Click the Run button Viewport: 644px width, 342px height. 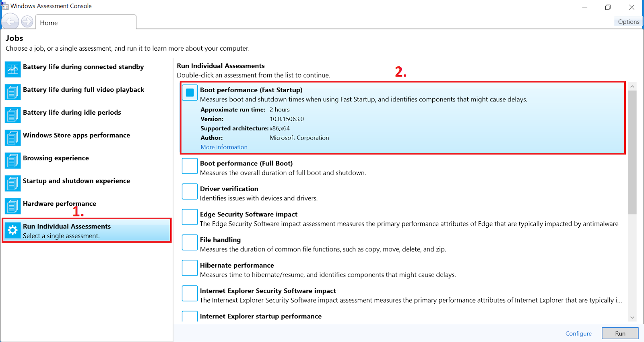pyautogui.click(x=620, y=333)
